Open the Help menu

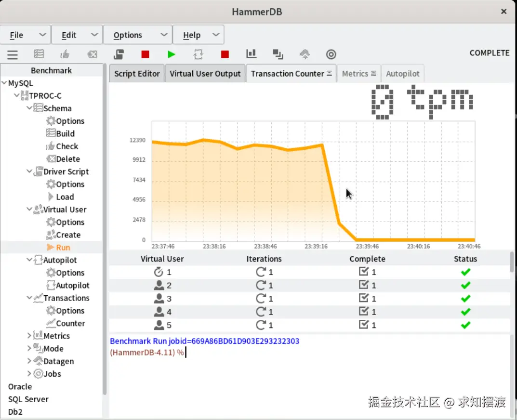[199, 35]
